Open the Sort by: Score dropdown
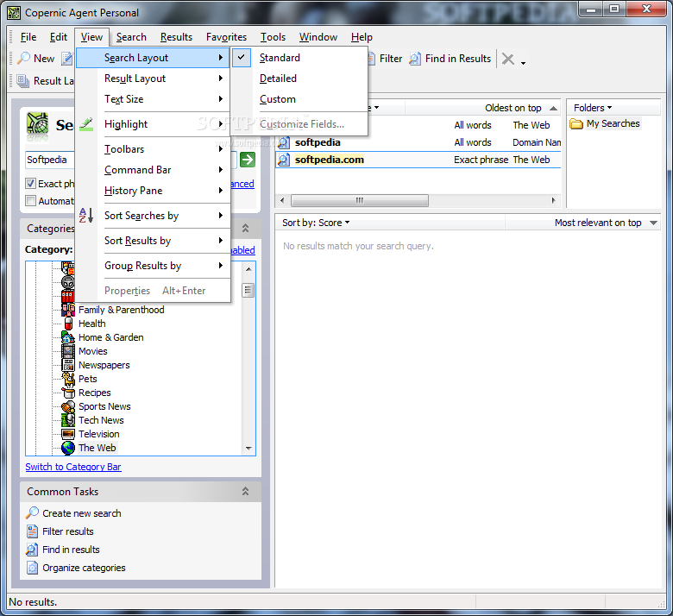 [316, 223]
